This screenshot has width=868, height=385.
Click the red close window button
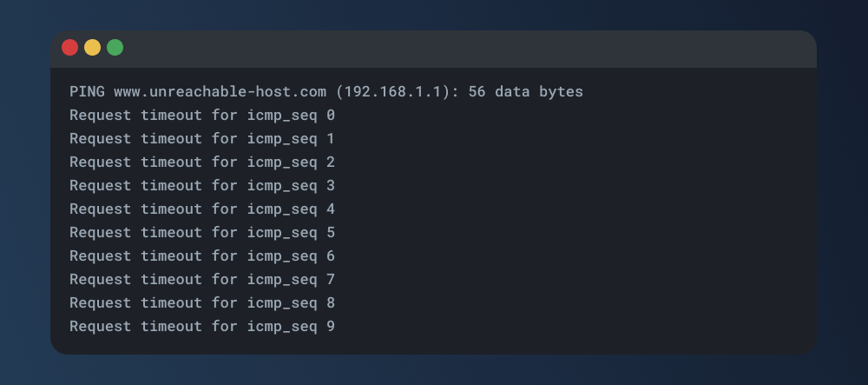pos(69,48)
